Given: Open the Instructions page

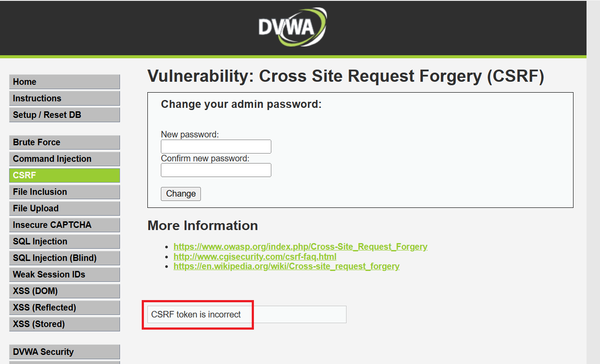Looking at the screenshot, I should pyautogui.click(x=64, y=98).
